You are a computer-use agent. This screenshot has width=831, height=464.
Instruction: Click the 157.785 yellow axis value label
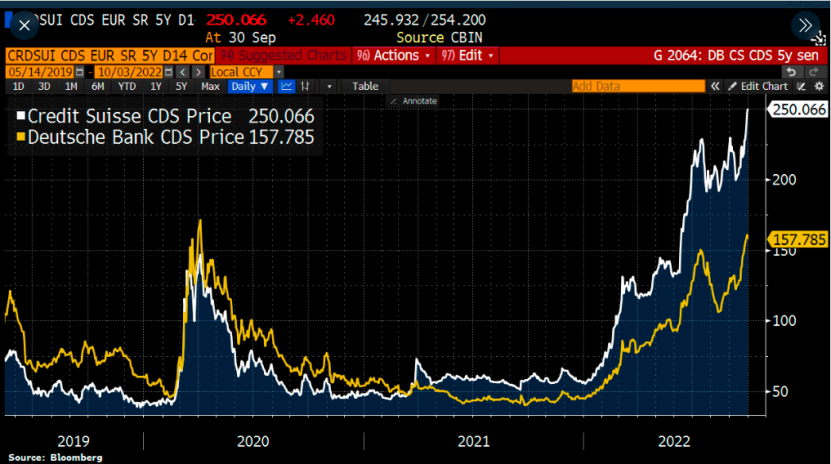tap(798, 239)
